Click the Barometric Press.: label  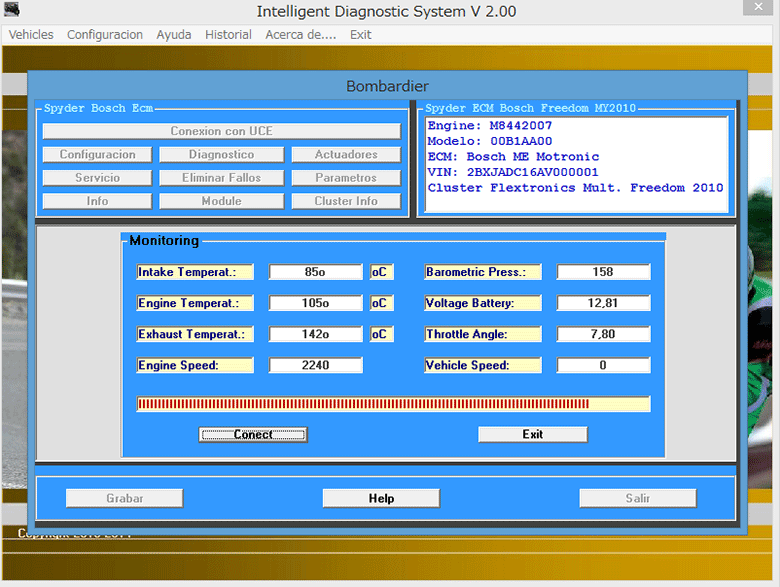coord(483,272)
